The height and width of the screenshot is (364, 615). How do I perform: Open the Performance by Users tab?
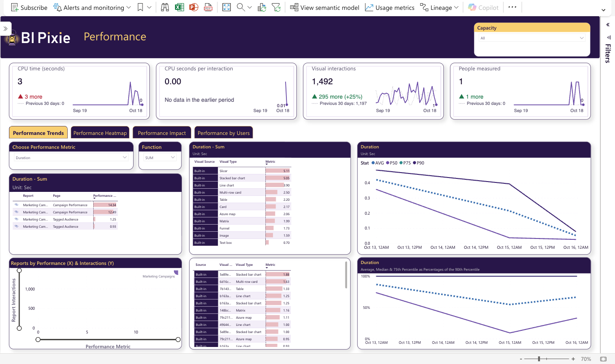point(224,133)
